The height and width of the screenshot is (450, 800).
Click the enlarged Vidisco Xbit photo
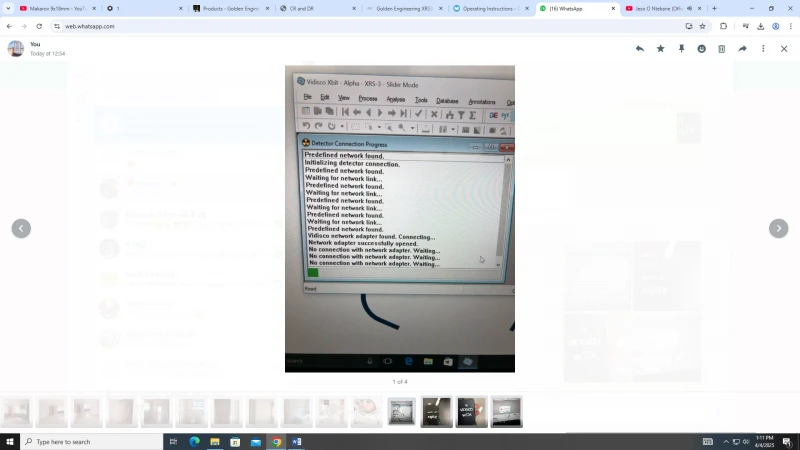[x=399, y=218]
